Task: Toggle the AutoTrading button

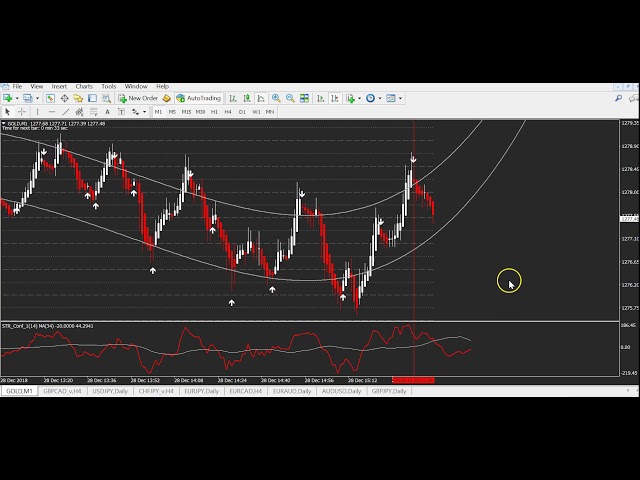Action: point(198,98)
